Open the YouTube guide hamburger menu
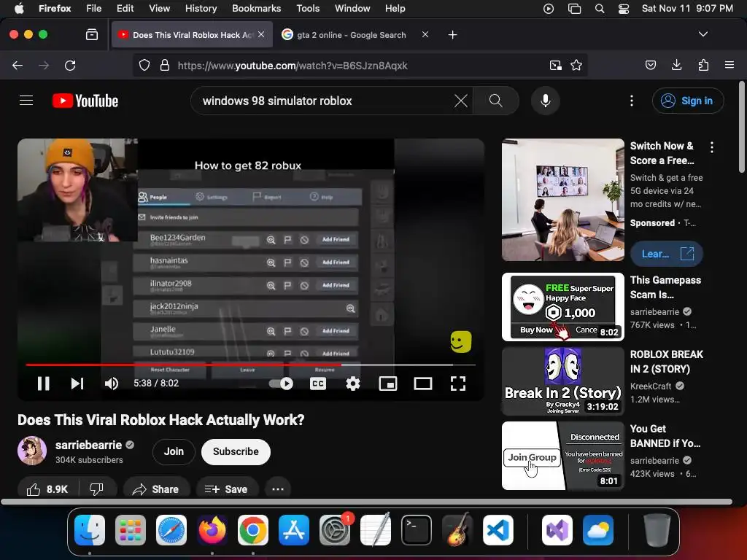Image resolution: width=747 pixels, height=560 pixels. (26, 101)
